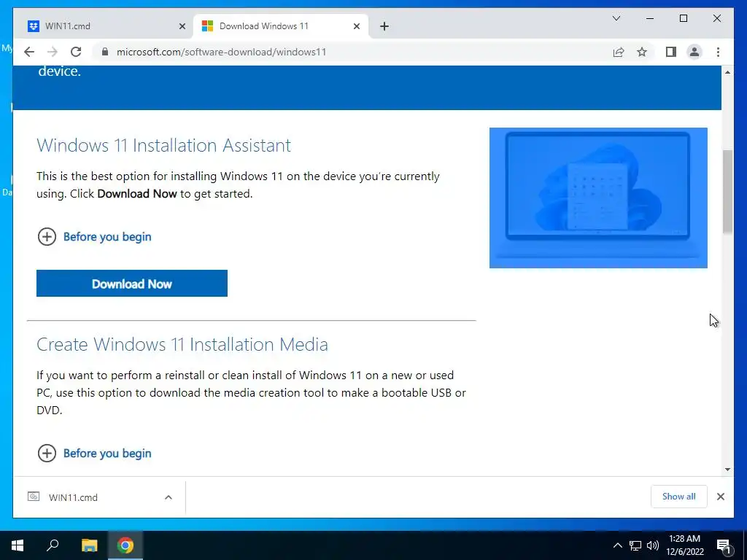Click the Download Now button
The image size is (747, 560).
[x=132, y=284]
